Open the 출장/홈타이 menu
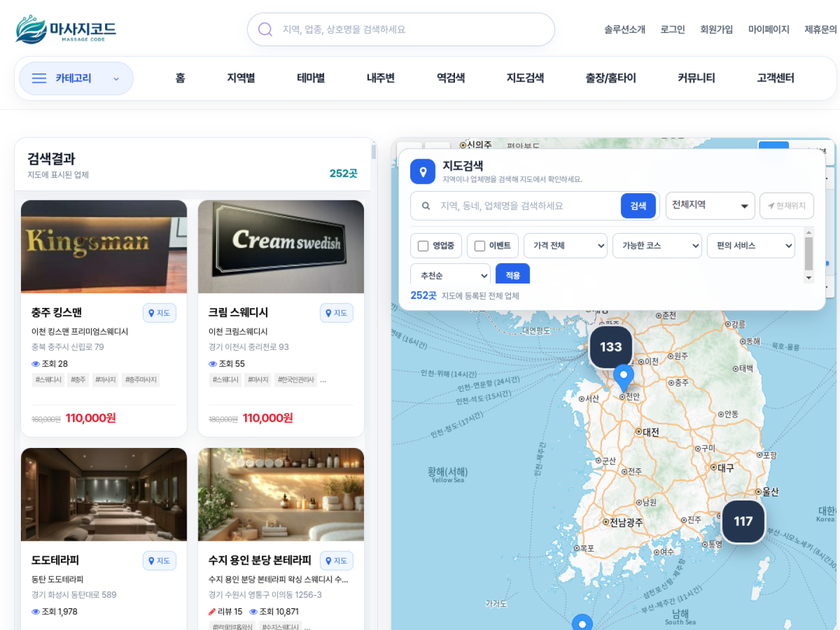 [x=611, y=78]
